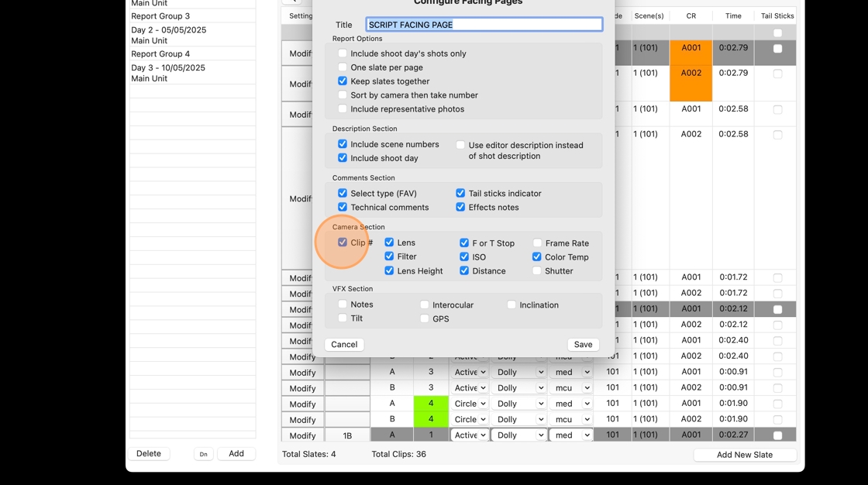
Task: Tick Tail Sticks for A002 0:01.72 row
Action: [x=777, y=294]
